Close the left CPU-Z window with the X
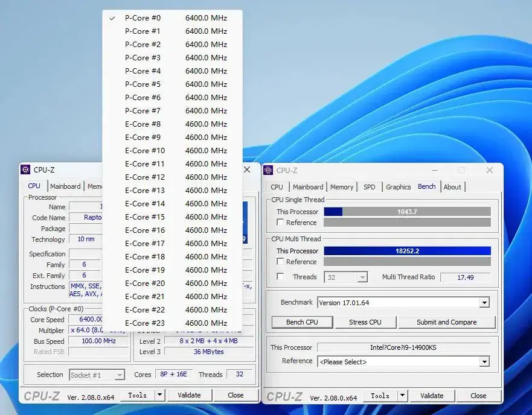This screenshot has width=532, height=415. click(x=247, y=169)
